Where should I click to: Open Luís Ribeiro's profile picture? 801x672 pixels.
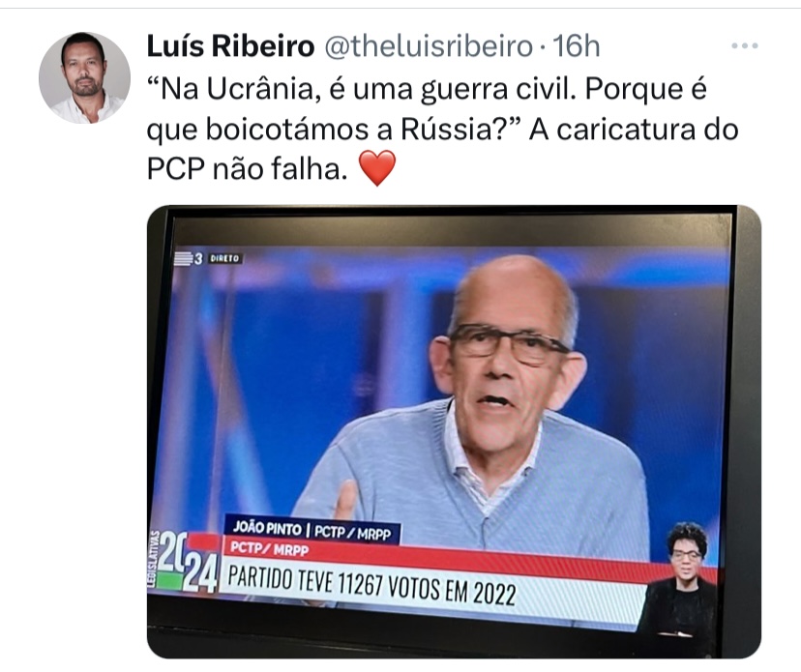click(x=84, y=77)
